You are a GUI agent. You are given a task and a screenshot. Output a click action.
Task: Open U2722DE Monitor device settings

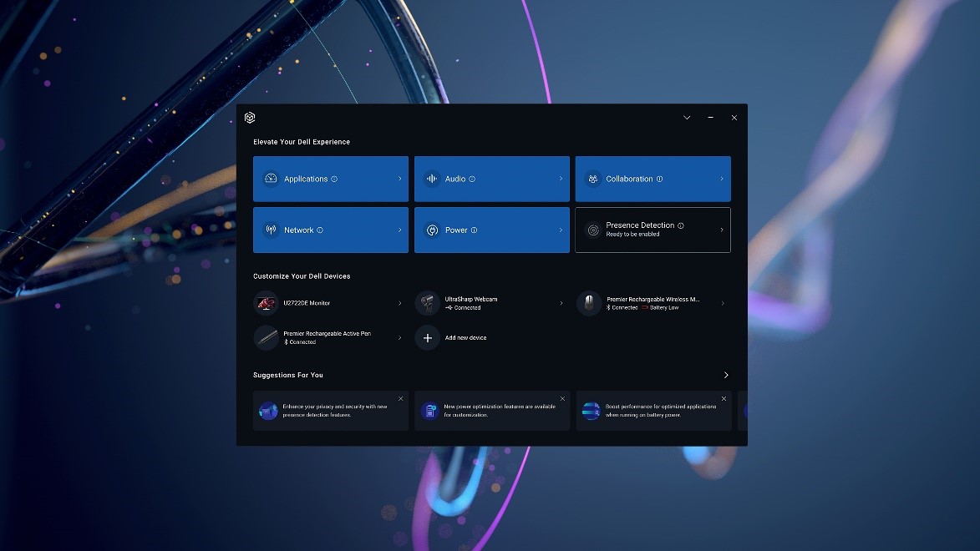[x=330, y=303]
